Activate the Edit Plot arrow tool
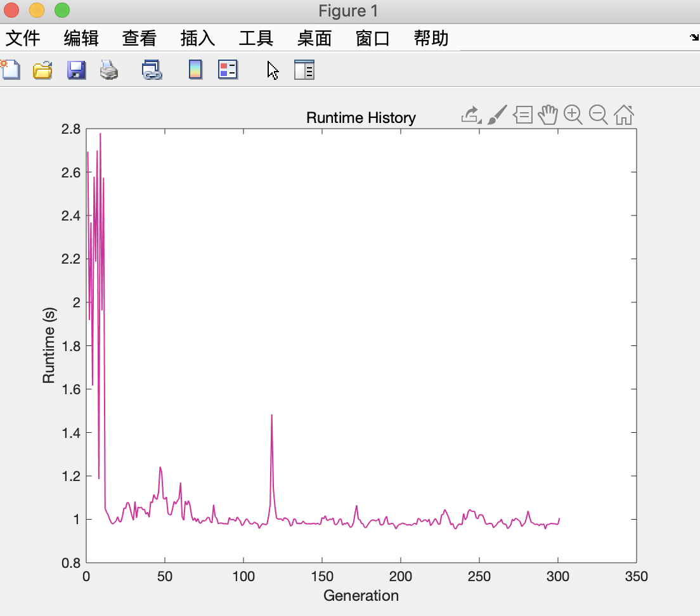This screenshot has height=616, width=700. point(273,70)
